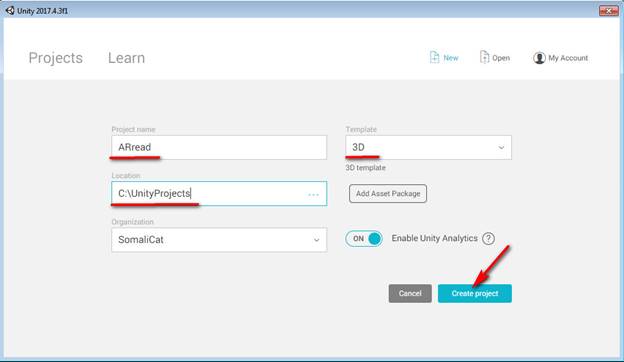Toggle the Enable Unity Analytics switch

[364, 239]
